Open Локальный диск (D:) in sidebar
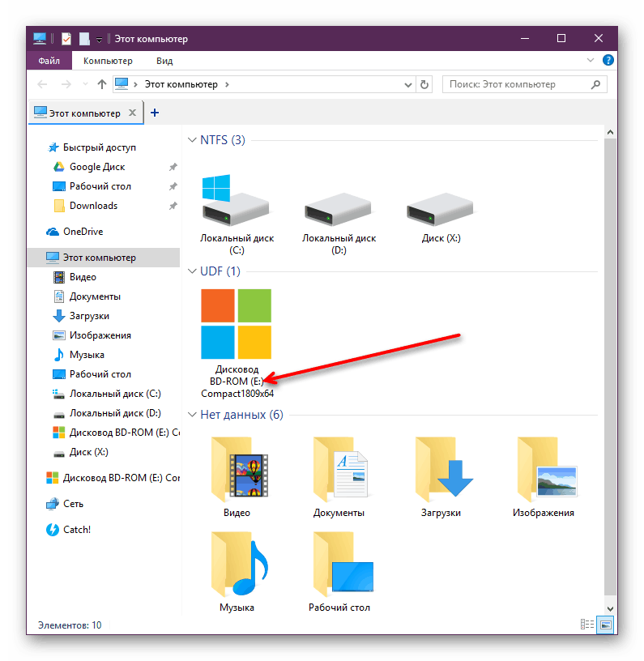 click(x=107, y=412)
